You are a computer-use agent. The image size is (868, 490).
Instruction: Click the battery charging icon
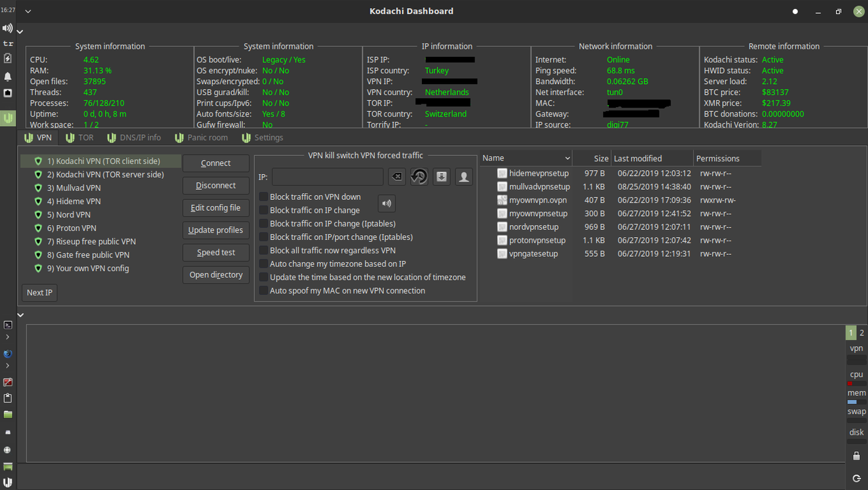7,60
